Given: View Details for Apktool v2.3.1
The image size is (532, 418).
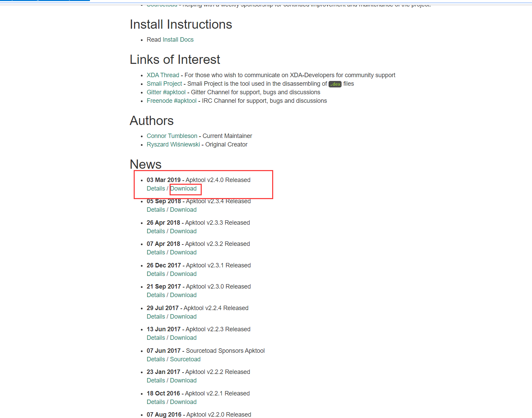Looking at the screenshot, I should pos(156,274).
